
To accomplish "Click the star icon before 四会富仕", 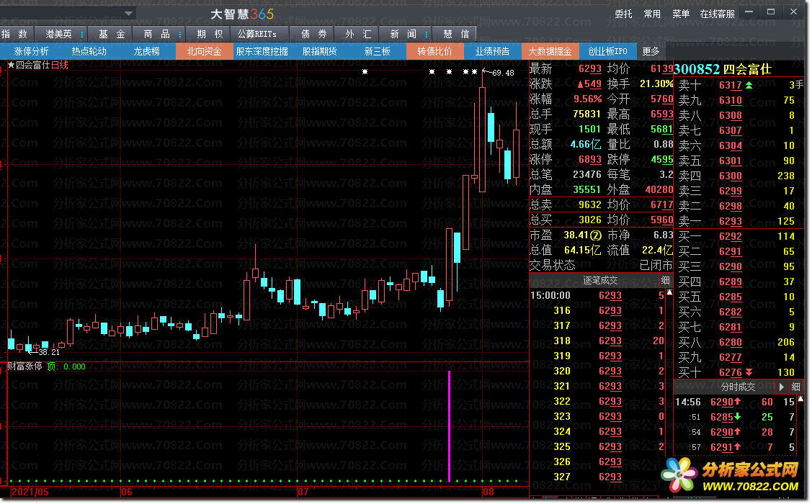I will [x=11, y=66].
